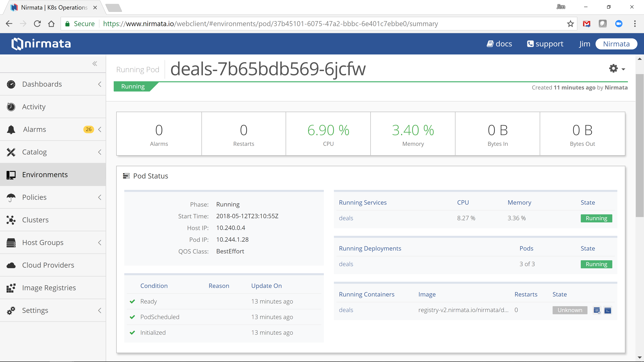
Task: Open the docs link
Action: coord(499,44)
